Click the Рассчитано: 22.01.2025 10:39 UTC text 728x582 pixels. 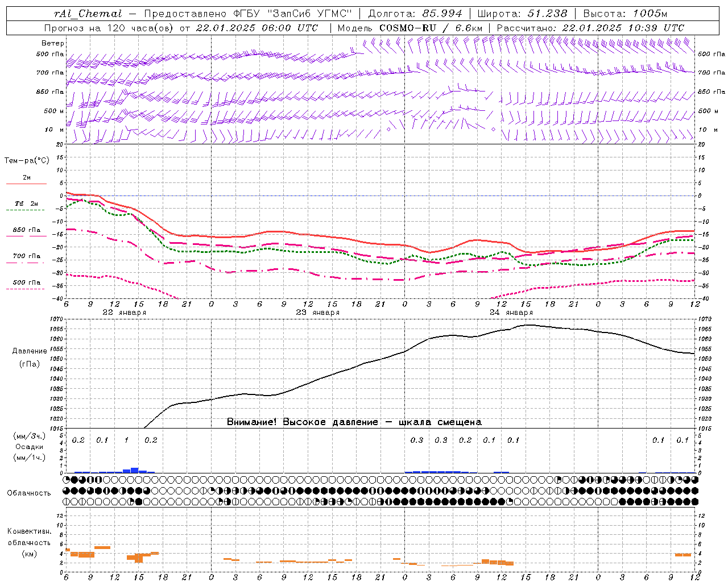[x=590, y=28]
